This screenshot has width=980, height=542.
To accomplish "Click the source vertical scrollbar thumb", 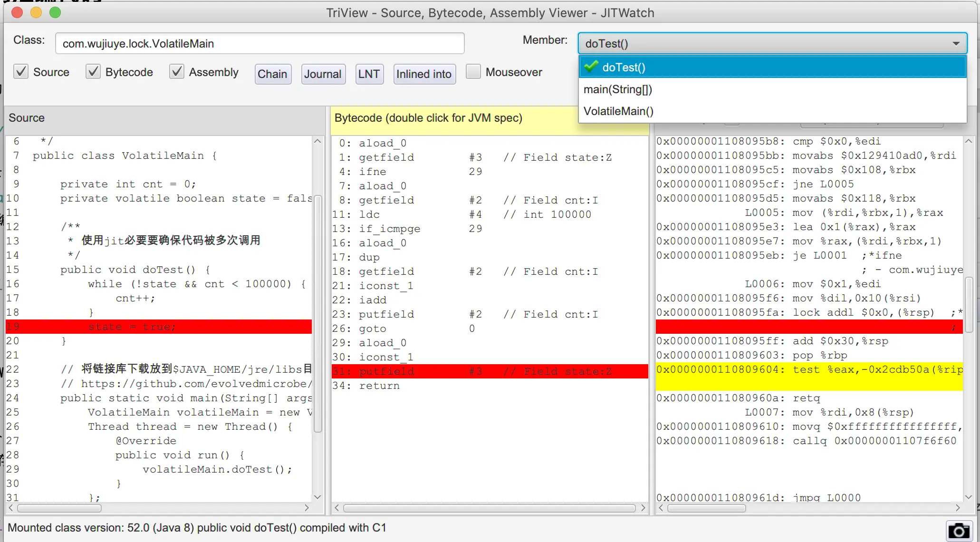I will 318,314.
